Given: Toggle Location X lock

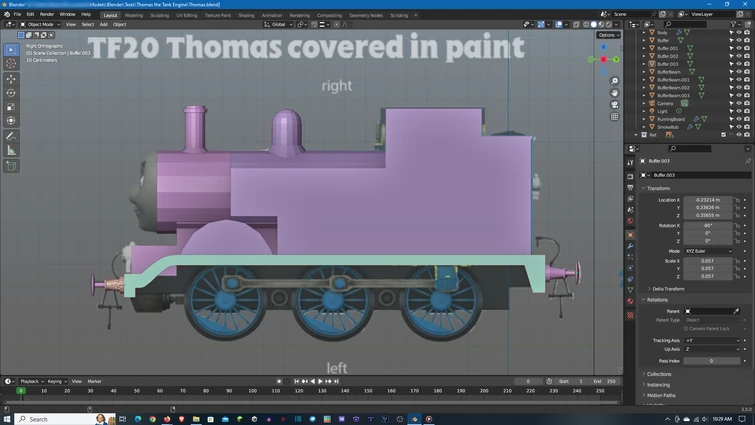Looking at the screenshot, I should [737, 200].
